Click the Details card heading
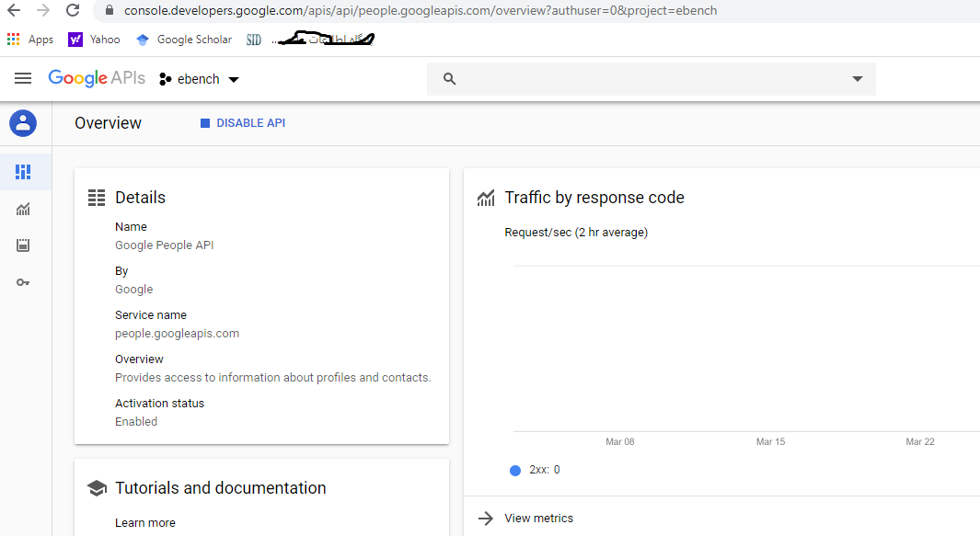This screenshot has height=536, width=980. point(140,198)
